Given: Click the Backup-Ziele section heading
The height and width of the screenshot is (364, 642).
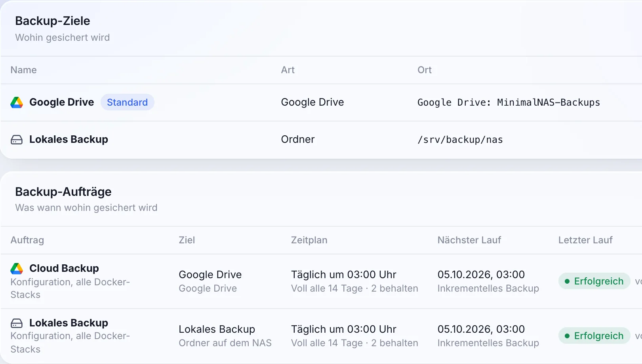Looking at the screenshot, I should 53,21.
